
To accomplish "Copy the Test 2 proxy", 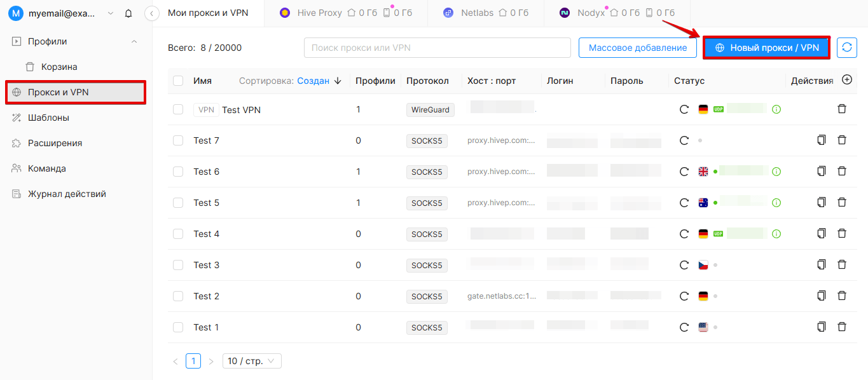I will tap(821, 296).
